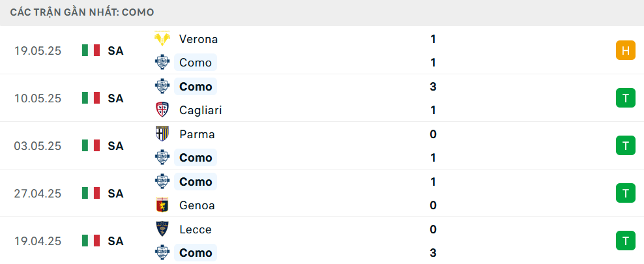Image resolution: width=644 pixels, height=264 pixels.
Task: Click the Italy flag beside 27.04.25
Action: pyautogui.click(x=91, y=193)
